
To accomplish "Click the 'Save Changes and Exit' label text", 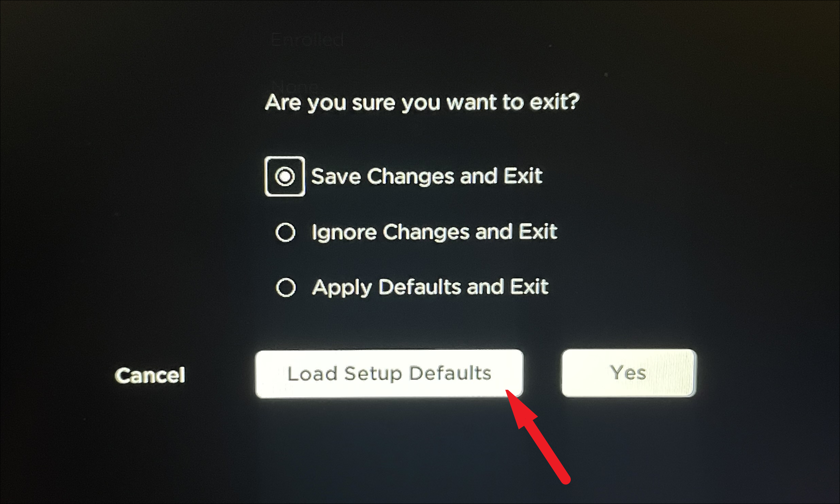I will tap(426, 176).
